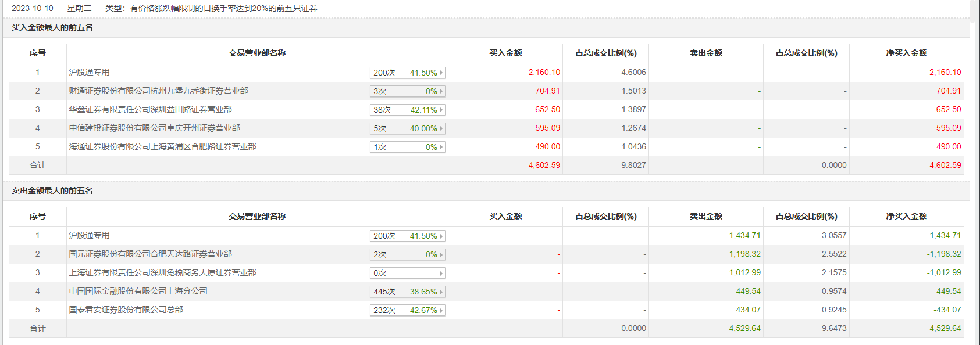Open 国泰君安证券股份有限公司总部 link
The width and height of the screenshot is (980, 345).
(x=126, y=310)
